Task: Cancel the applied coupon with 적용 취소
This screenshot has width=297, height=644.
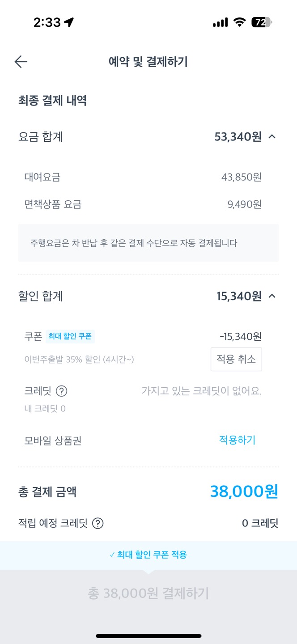Action: [x=236, y=359]
